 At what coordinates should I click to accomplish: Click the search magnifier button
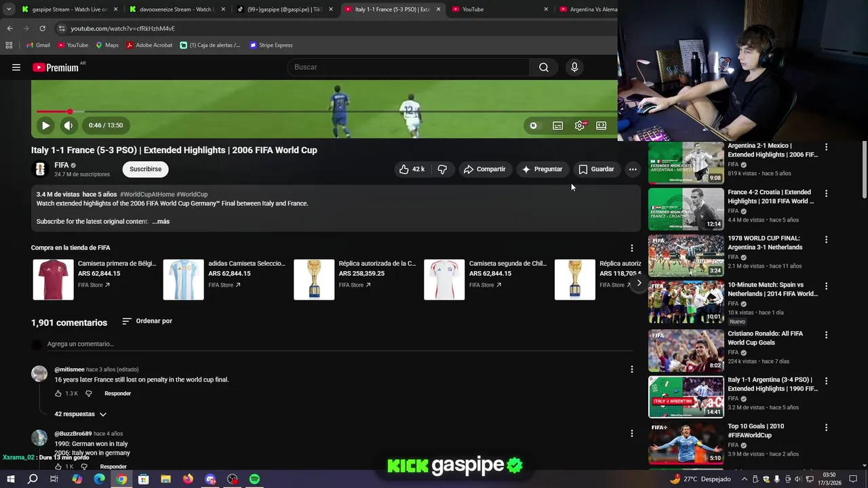click(543, 67)
